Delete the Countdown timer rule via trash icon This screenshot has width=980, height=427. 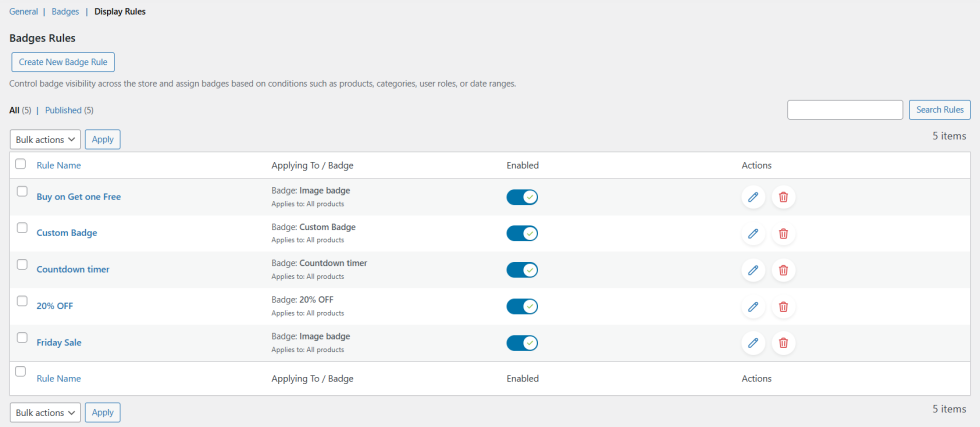pyautogui.click(x=783, y=270)
